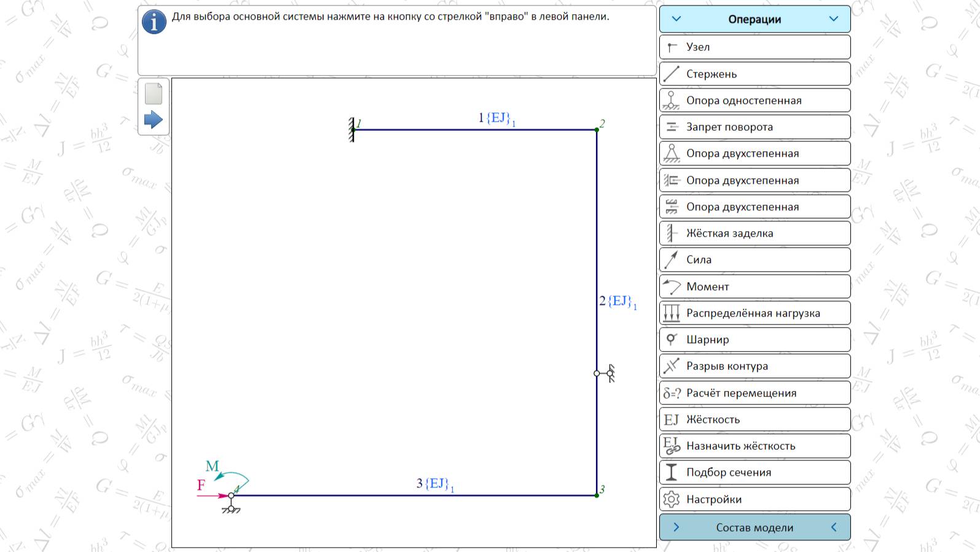Choose the Распределённая нагрузка load tool
Viewport: 980px width, 552px height.
pyautogui.click(x=755, y=313)
